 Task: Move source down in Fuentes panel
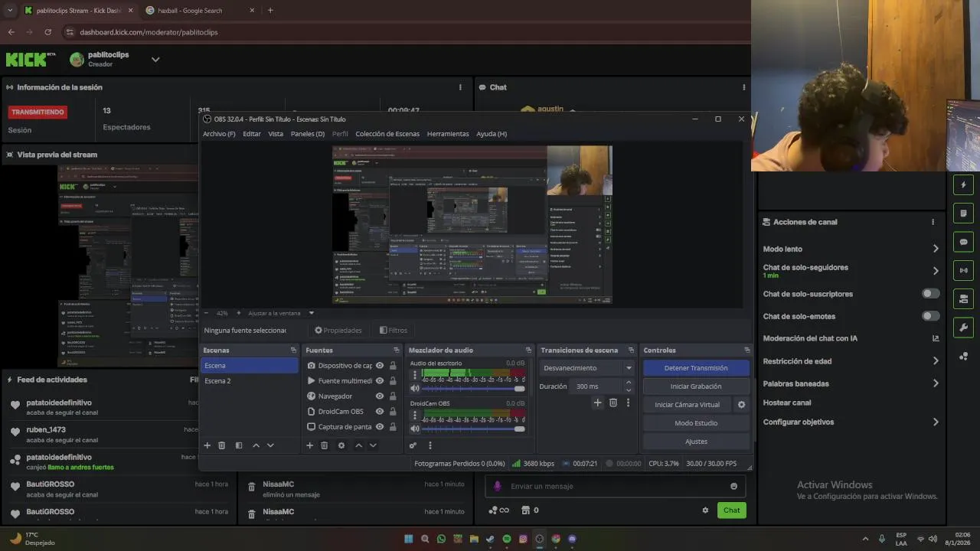373,445
